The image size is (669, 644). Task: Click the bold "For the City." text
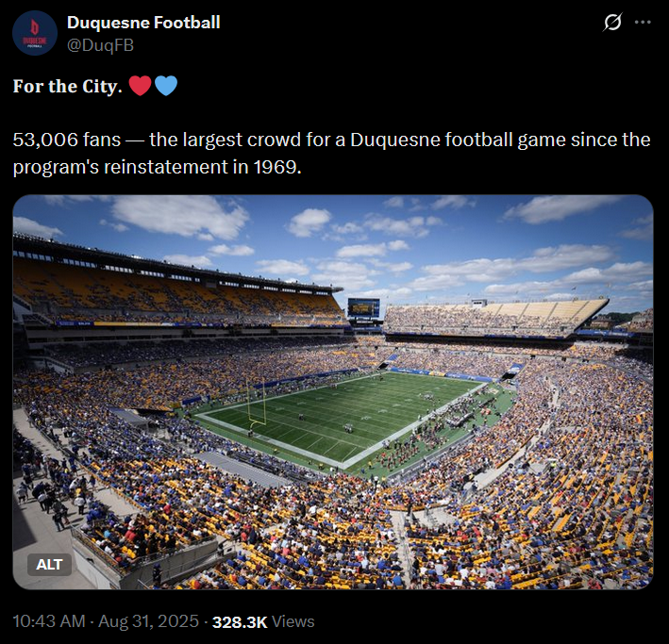(x=67, y=86)
